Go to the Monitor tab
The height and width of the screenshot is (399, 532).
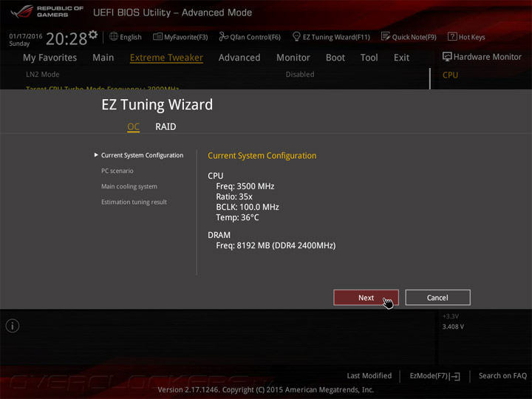[293, 58]
